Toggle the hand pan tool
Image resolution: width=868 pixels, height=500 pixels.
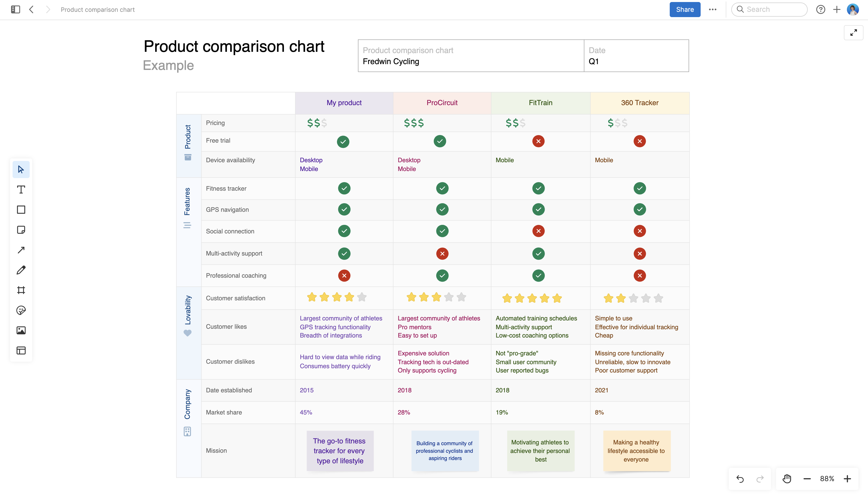(787, 478)
